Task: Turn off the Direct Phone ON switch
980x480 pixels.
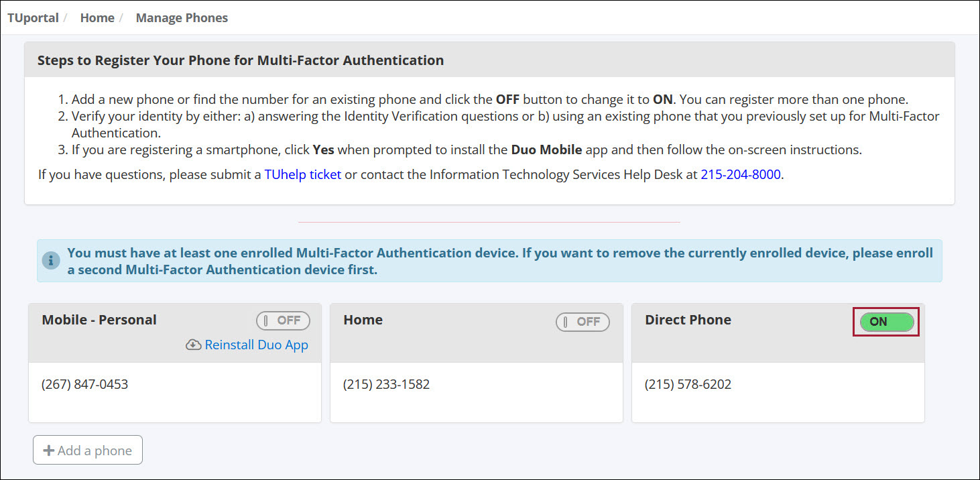Action: (885, 322)
